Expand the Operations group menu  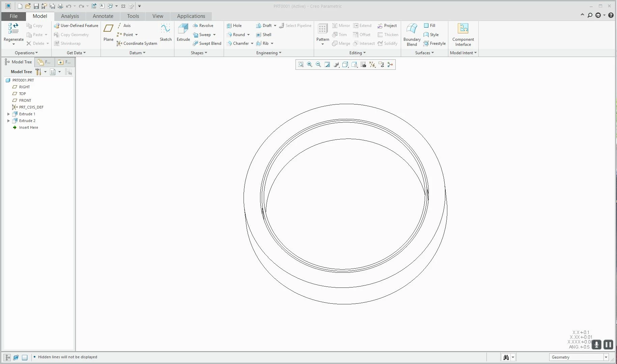click(26, 53)
